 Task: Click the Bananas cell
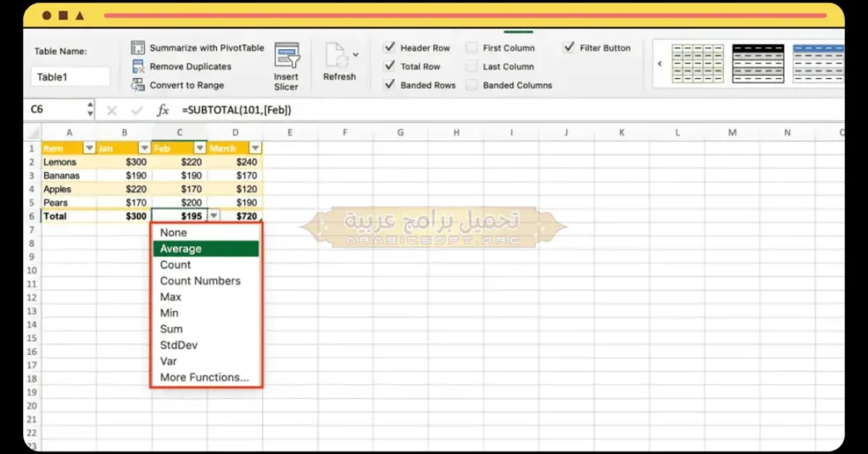click(x=69, y=175)
